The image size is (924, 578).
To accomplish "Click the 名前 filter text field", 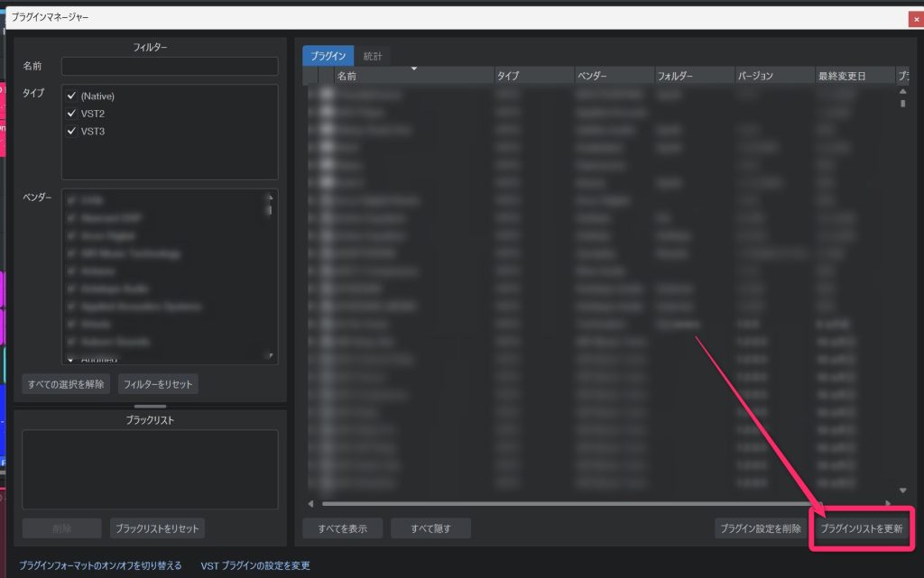I will click(x=170, y=67).
